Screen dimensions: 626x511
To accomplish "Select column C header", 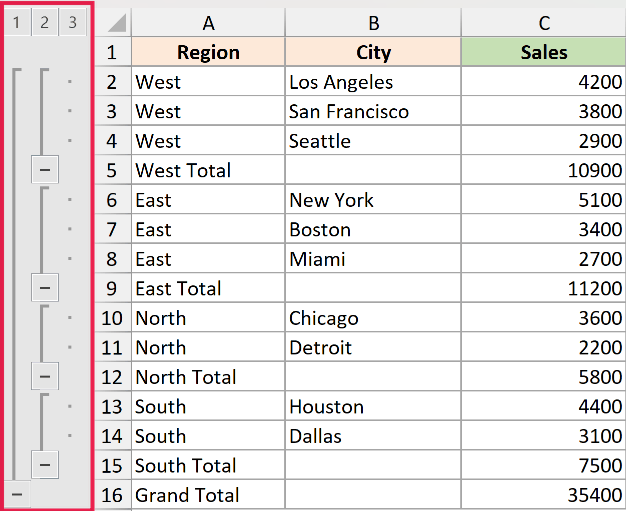I will 544,23.
